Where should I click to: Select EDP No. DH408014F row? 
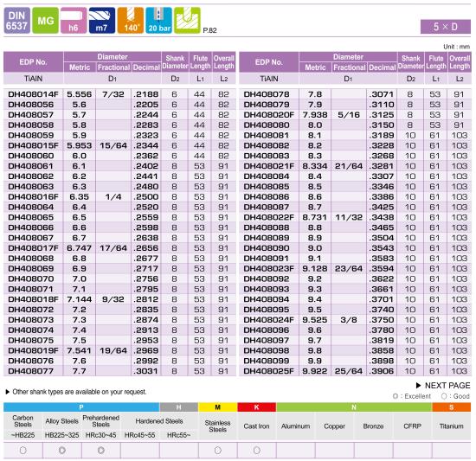[x=119, y=94]
